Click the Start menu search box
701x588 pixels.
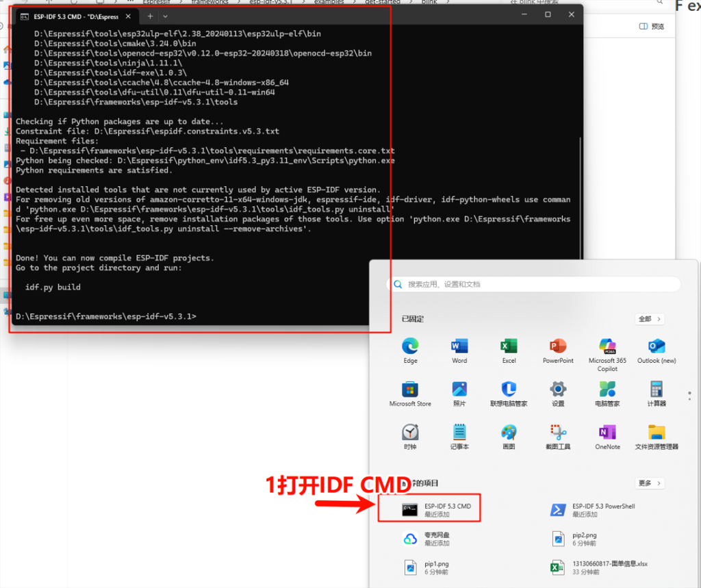pos(534,284)
